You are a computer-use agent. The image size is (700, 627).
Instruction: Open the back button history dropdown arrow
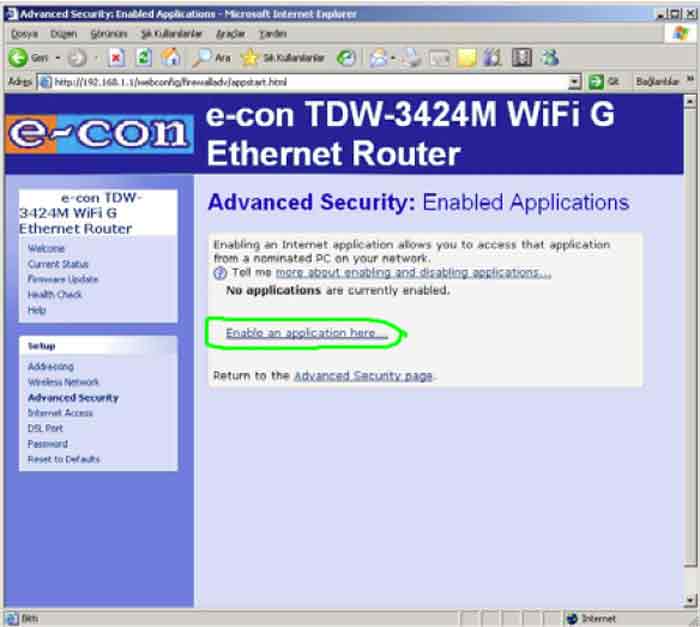coord(58,58)
